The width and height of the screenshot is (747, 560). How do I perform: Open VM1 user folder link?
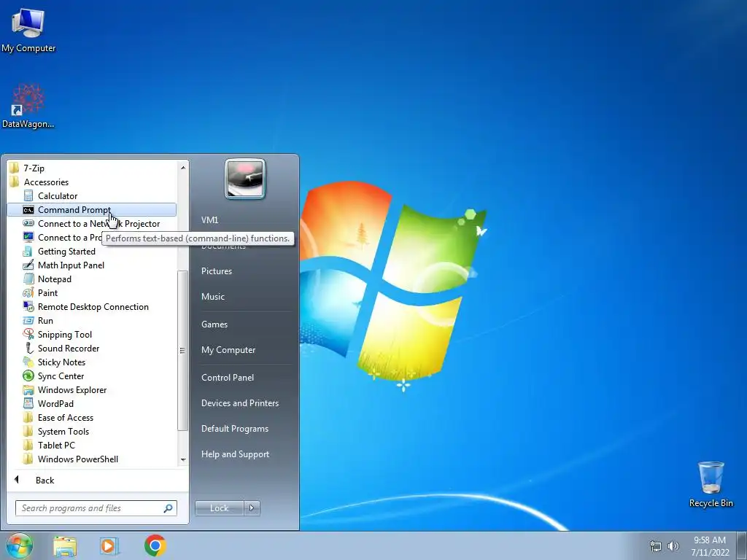[x=209, y=220]
